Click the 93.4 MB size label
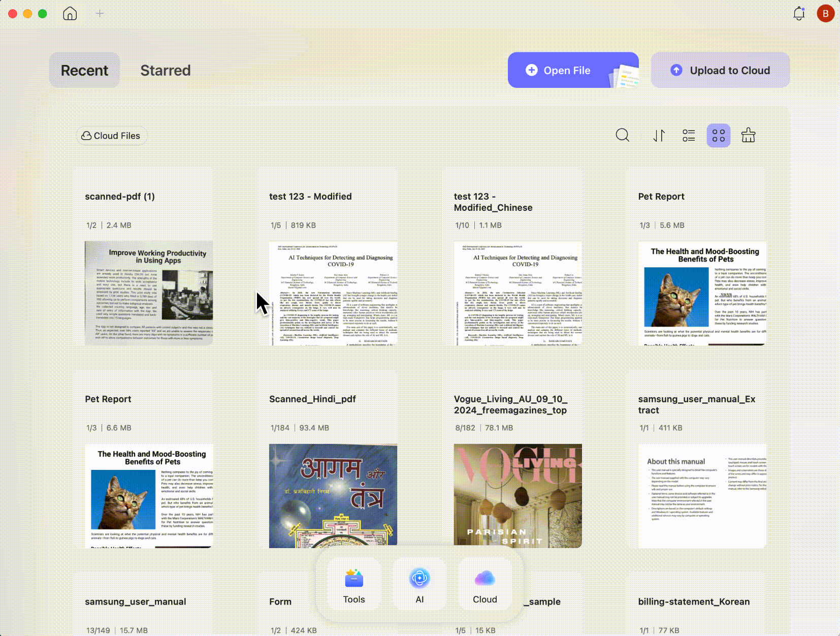Image resolution: width=840 pixels, height=636 pixels. point(314,428)
